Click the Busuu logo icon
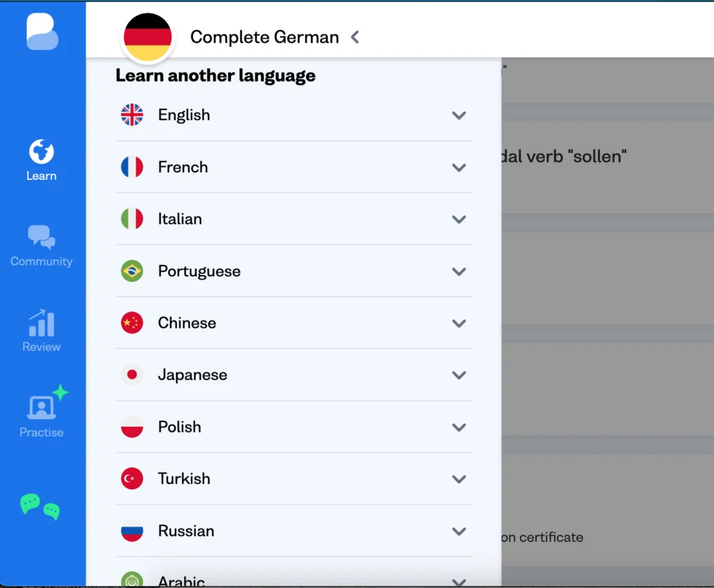The image size is (714, 588). pos(42,32)
